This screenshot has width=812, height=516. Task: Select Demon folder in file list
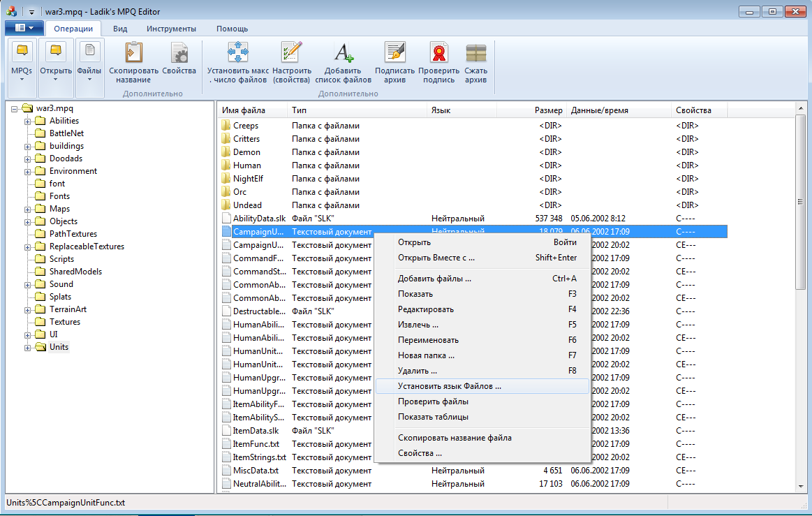246,152
